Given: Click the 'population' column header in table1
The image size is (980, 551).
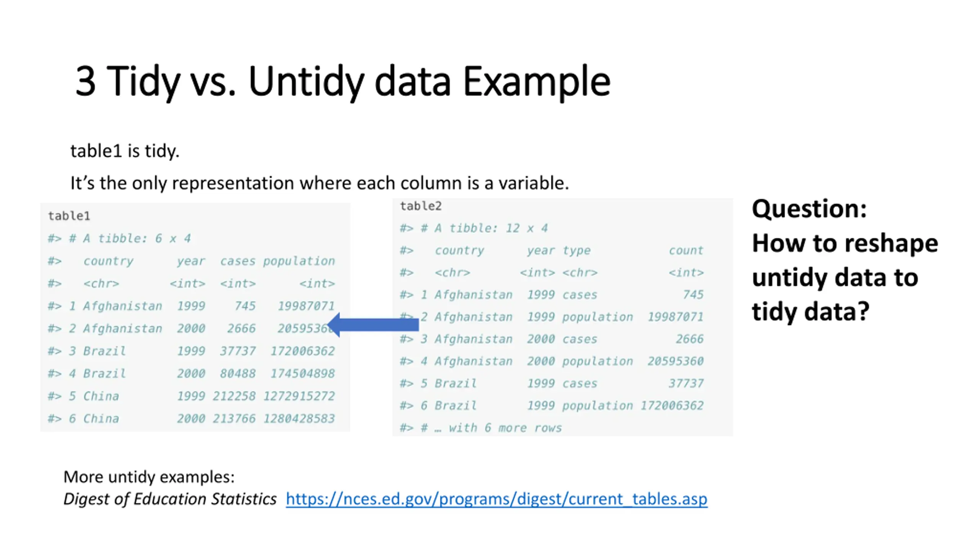Looking at the screenshot, I should click(299, 261).
